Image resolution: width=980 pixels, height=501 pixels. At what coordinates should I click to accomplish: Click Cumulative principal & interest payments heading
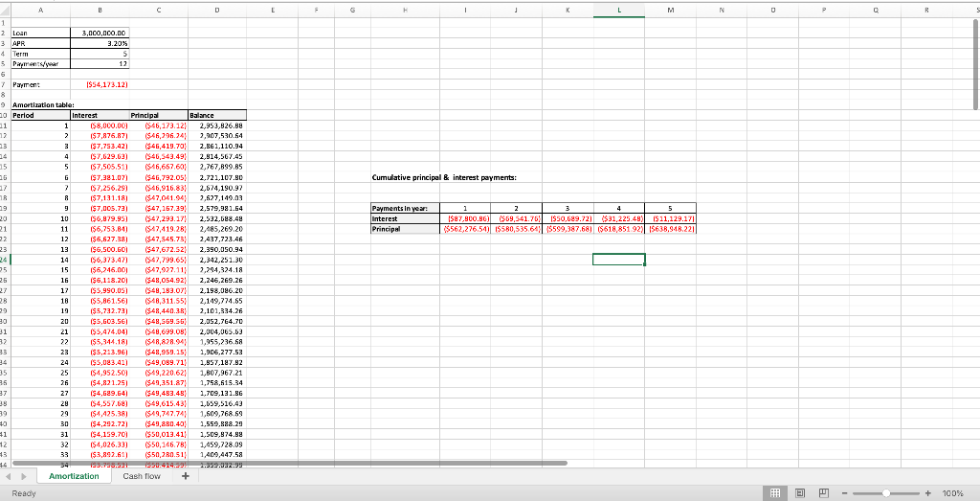[x=444, y=177]
